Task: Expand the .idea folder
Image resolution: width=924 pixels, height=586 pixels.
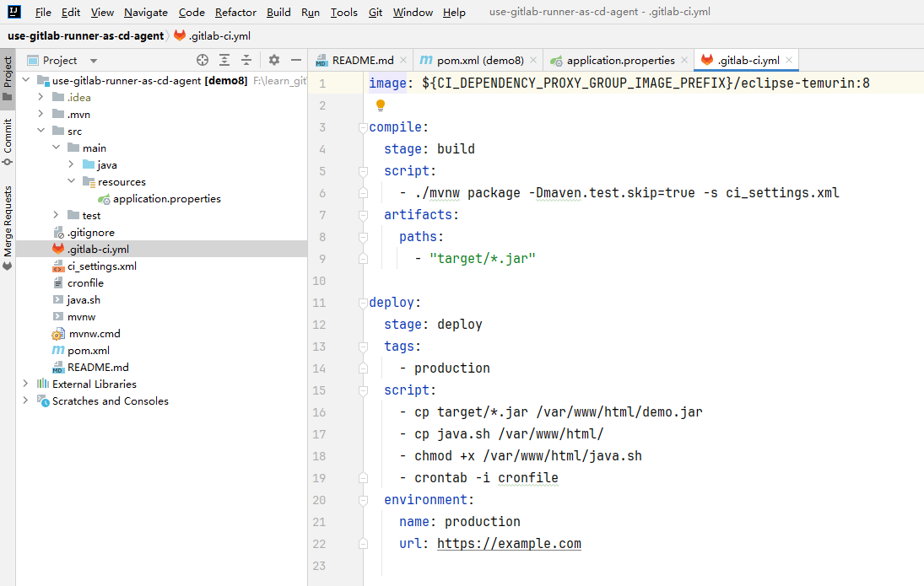Action: click(x=41, y=97)
